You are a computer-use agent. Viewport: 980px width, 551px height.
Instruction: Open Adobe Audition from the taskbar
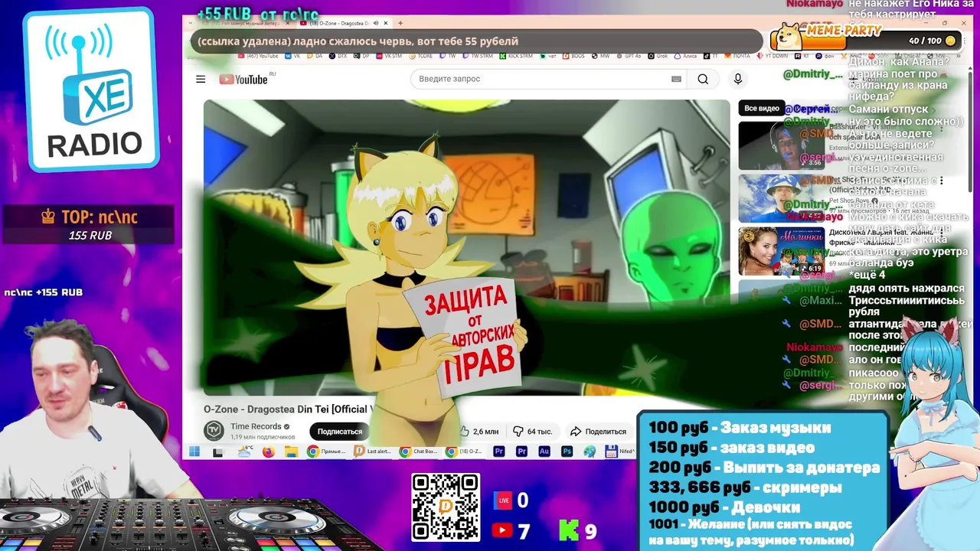[x=544, y=452]
